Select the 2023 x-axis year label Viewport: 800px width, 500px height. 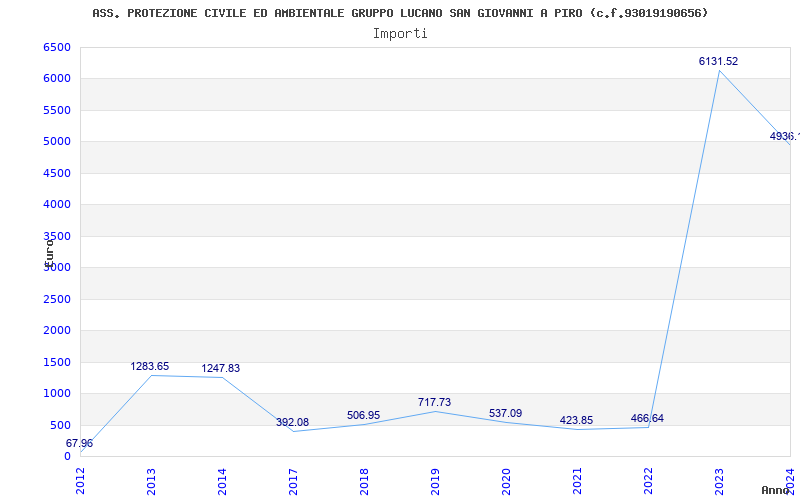(x=720, y=480)
